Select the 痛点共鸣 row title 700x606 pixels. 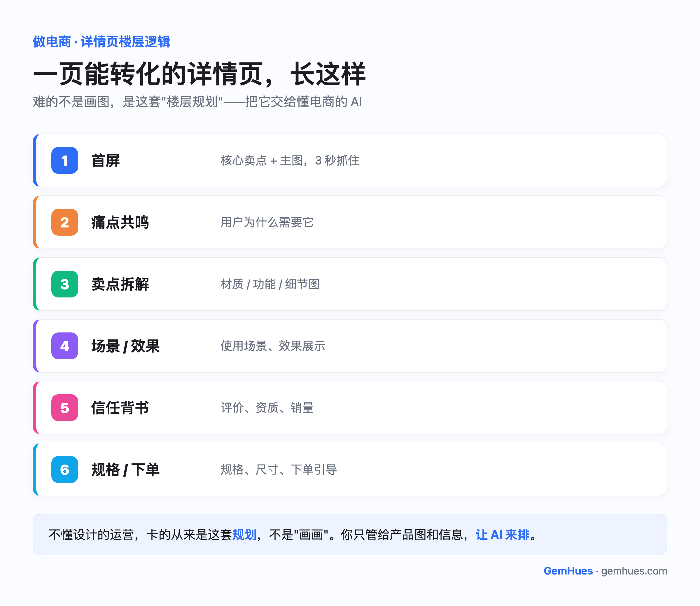120,223
